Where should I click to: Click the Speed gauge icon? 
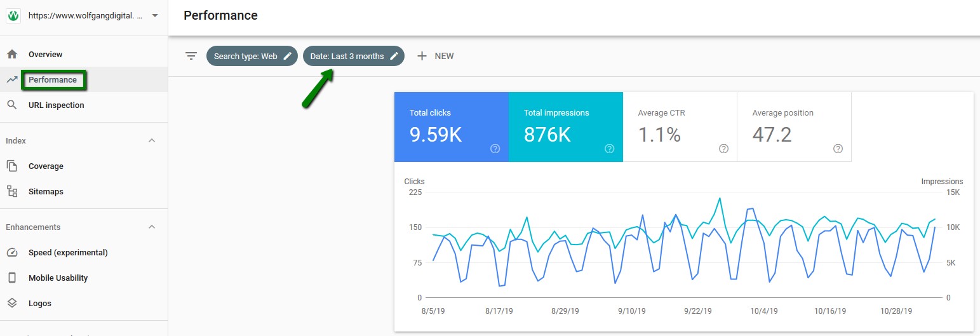click(x=12, y=253)
